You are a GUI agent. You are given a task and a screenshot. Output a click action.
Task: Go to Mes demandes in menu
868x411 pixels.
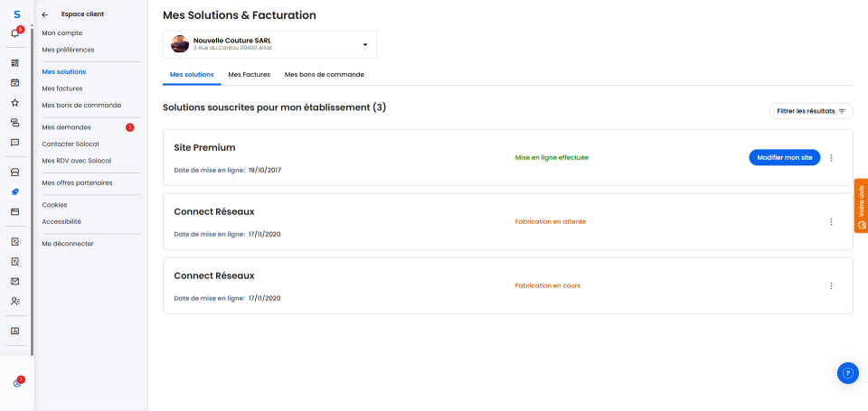(x=66, y=127)
